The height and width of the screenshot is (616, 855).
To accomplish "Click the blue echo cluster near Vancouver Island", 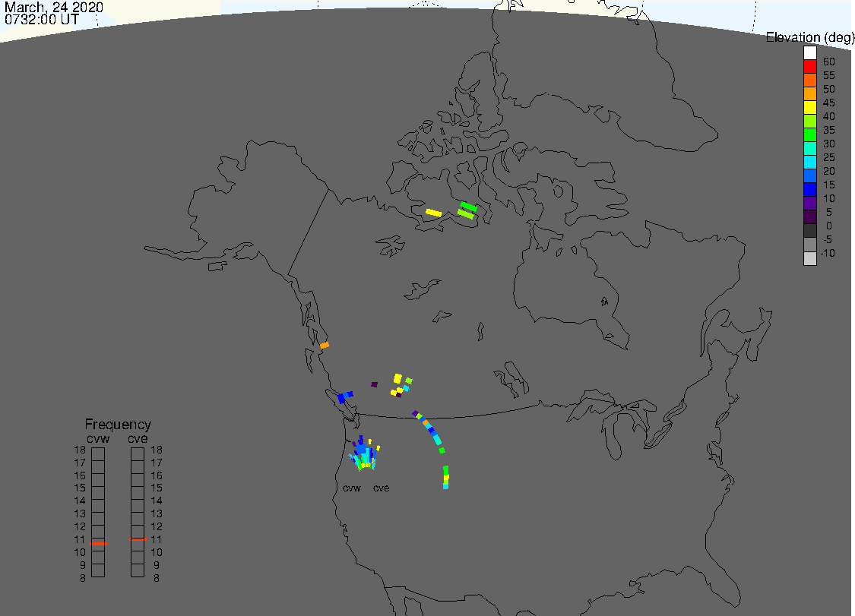I will point(344,396).
